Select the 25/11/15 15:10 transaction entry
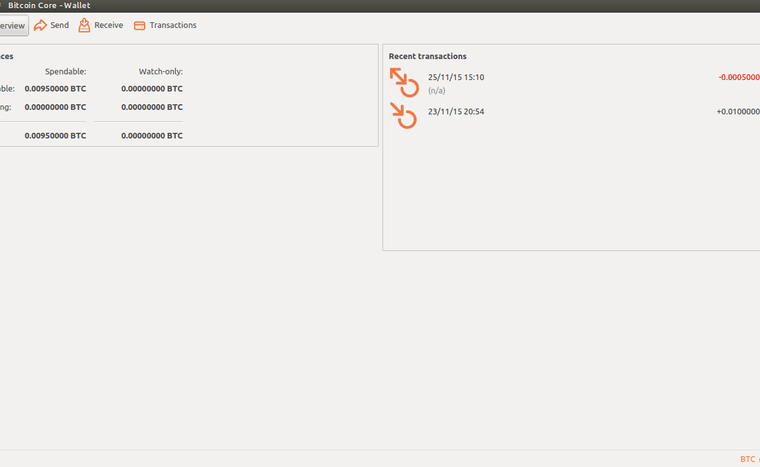 [456, 77]
